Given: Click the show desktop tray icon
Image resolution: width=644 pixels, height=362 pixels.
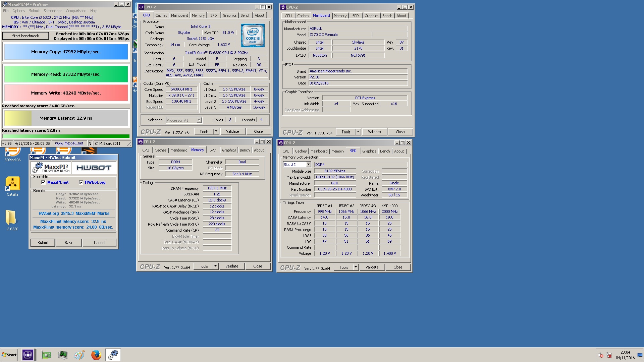Looking at the screenshot, I should (640, 355).
